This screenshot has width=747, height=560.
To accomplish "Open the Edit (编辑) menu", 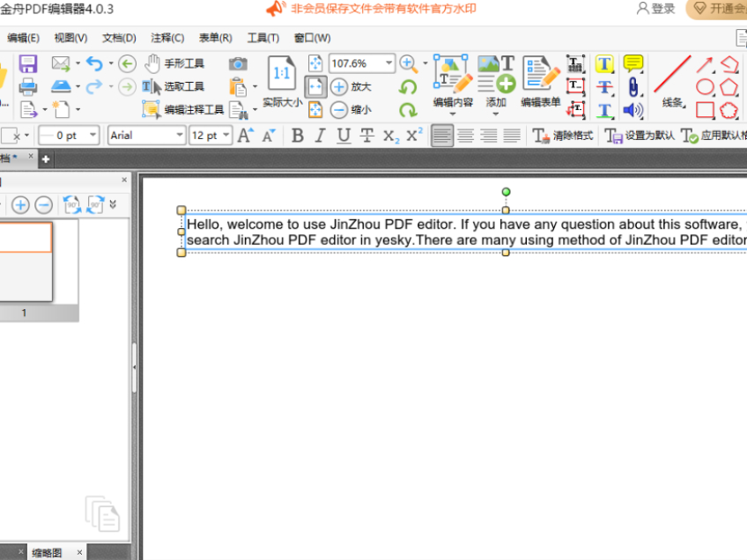I will [23, 38].
